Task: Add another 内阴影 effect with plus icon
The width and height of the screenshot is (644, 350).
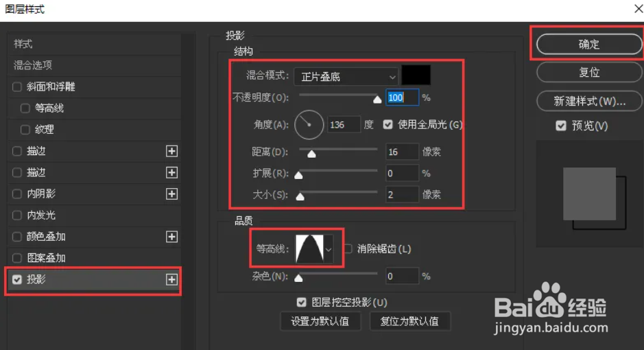Action: coord(171,194)
